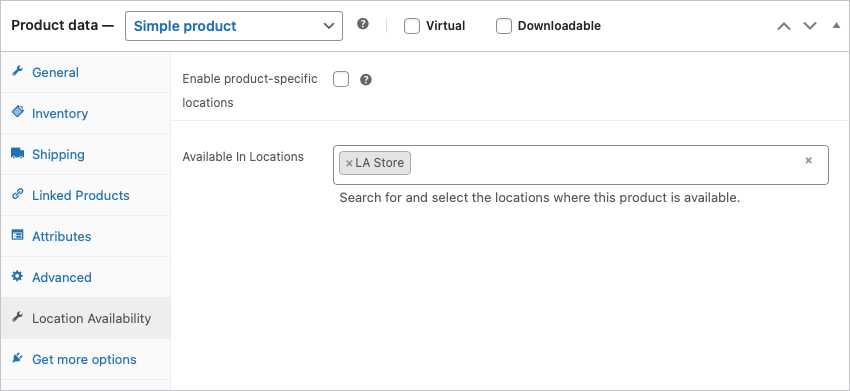Enable the Virtual checkbox
This screenshot has height=391, width=850.
(412, 26)
